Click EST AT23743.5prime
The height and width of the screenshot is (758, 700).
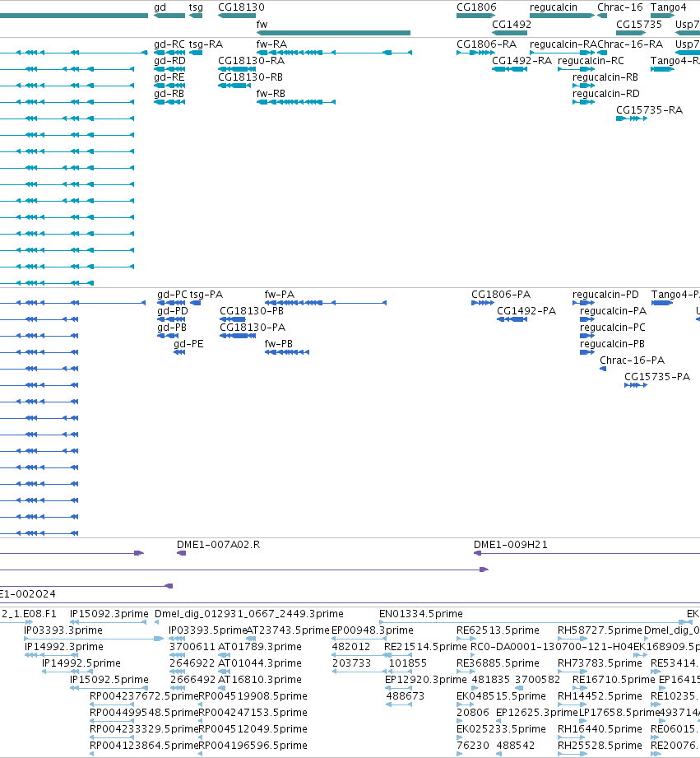[x=251, y=639]
